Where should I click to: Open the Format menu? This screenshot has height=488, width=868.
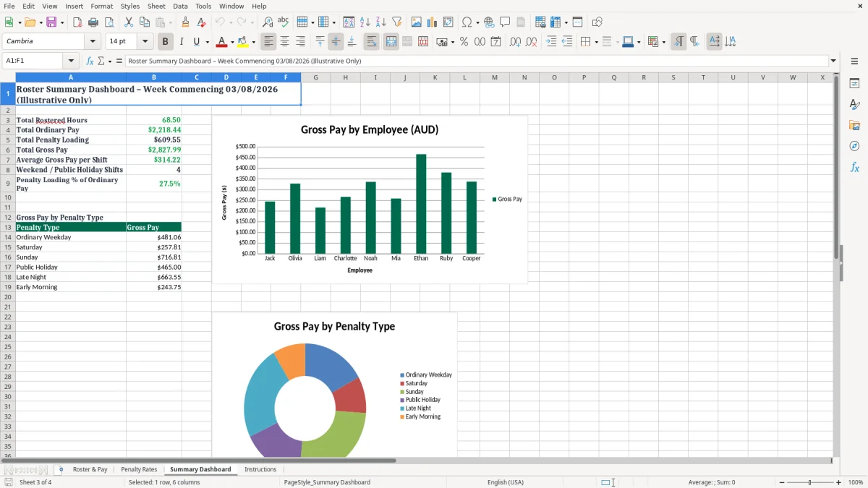(x=102, y=6)
